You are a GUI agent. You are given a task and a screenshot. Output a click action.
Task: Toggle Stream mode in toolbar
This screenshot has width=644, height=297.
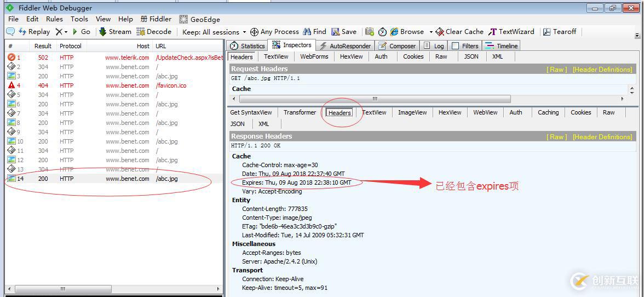115,32
